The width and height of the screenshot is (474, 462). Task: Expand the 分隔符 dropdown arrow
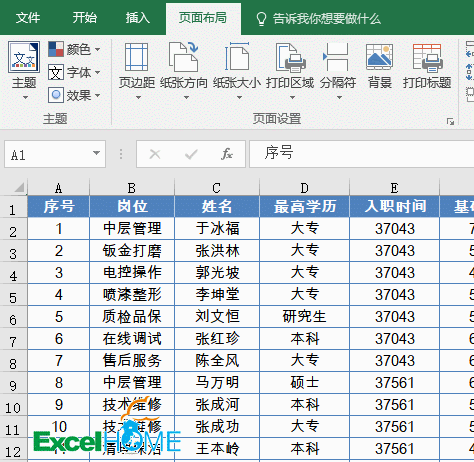pos(339,97)
